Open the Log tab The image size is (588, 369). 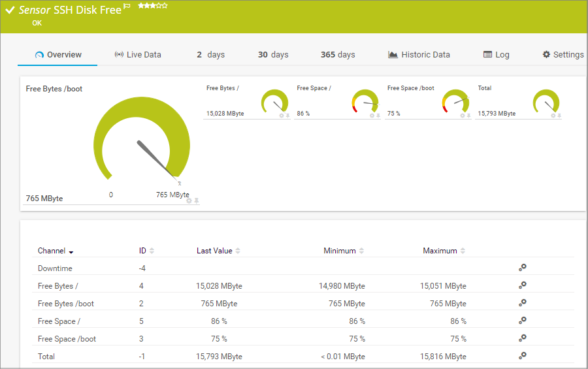pyautogui.click(x=496, y=55)
